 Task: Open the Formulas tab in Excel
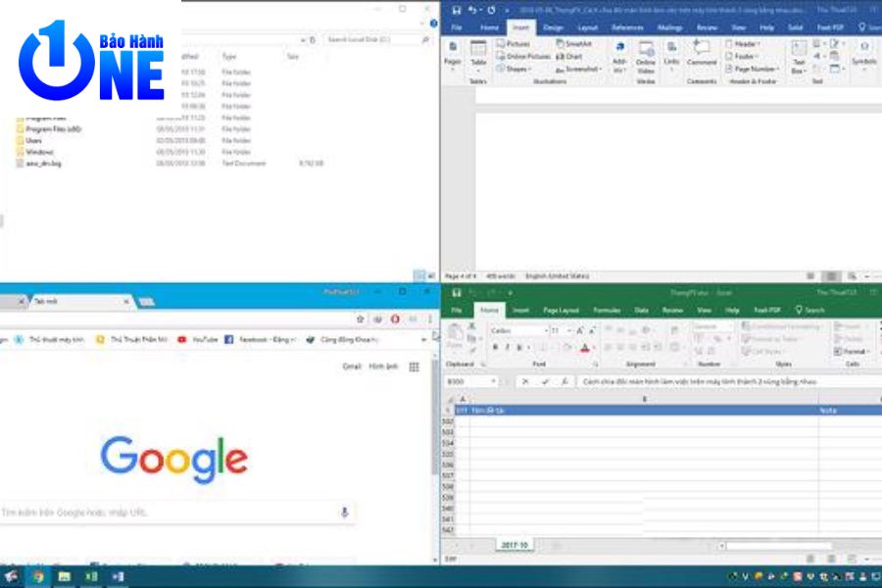click(607, 310)
